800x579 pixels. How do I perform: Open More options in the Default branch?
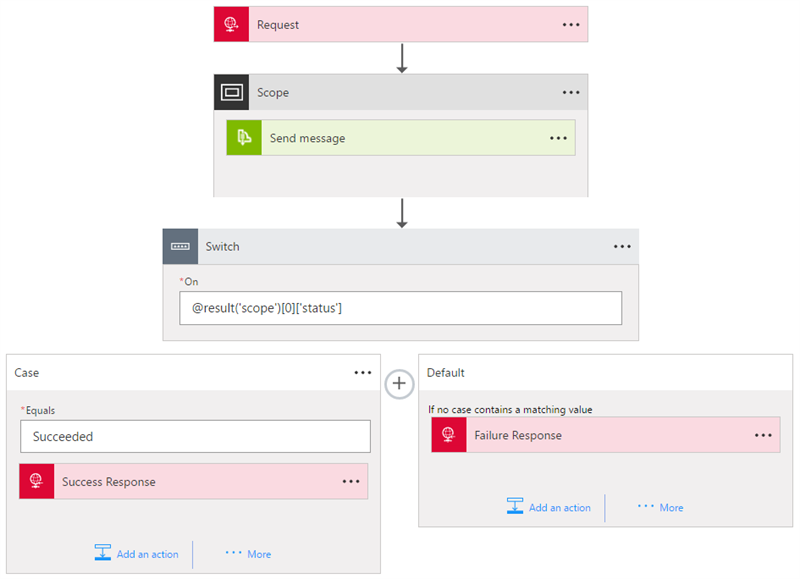(x=661, y=507)
